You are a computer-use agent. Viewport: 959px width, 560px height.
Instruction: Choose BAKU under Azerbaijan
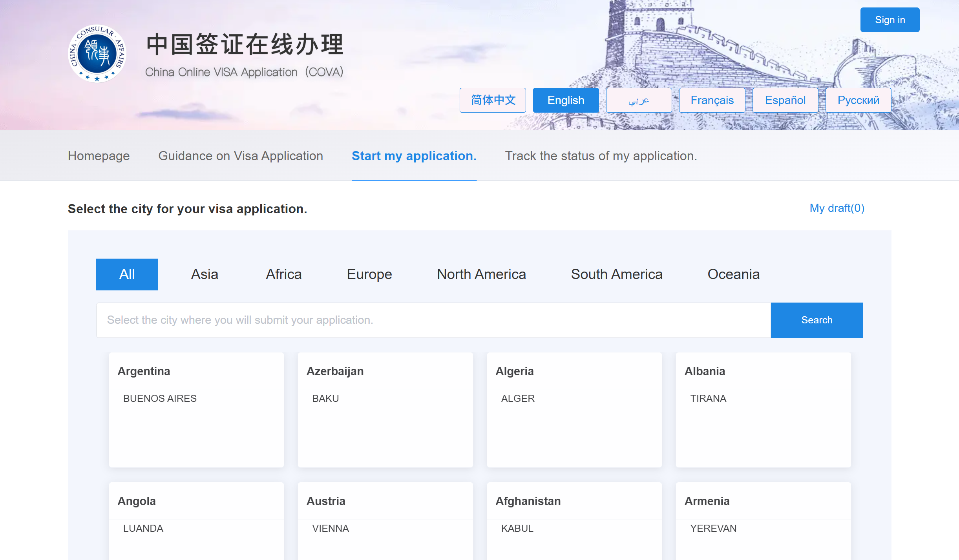(x=325, y=398)
